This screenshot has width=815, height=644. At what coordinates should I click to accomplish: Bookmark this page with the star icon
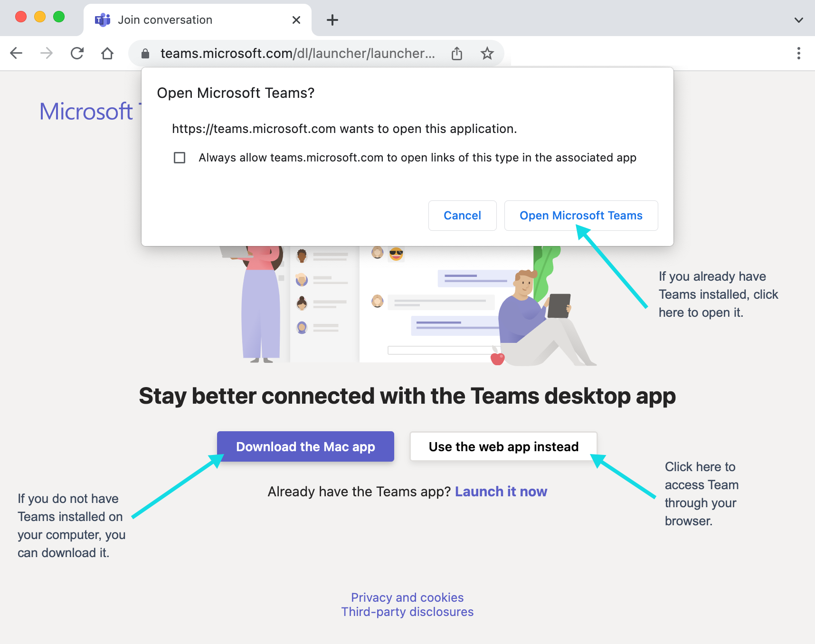487,53
